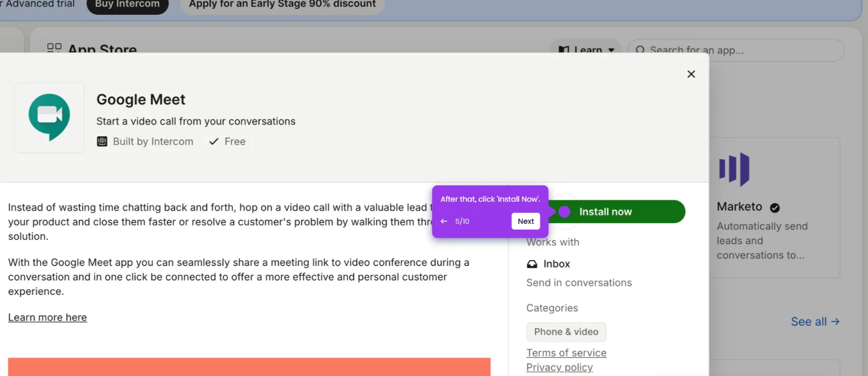Select the Phone & video category tag

coord(566,332)
